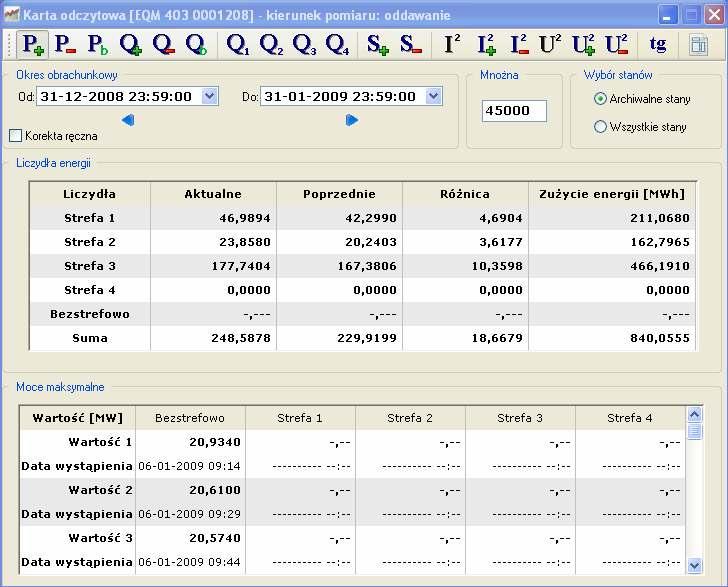Click the value 20,9340
Screen dimensions: 728x587
215,442
